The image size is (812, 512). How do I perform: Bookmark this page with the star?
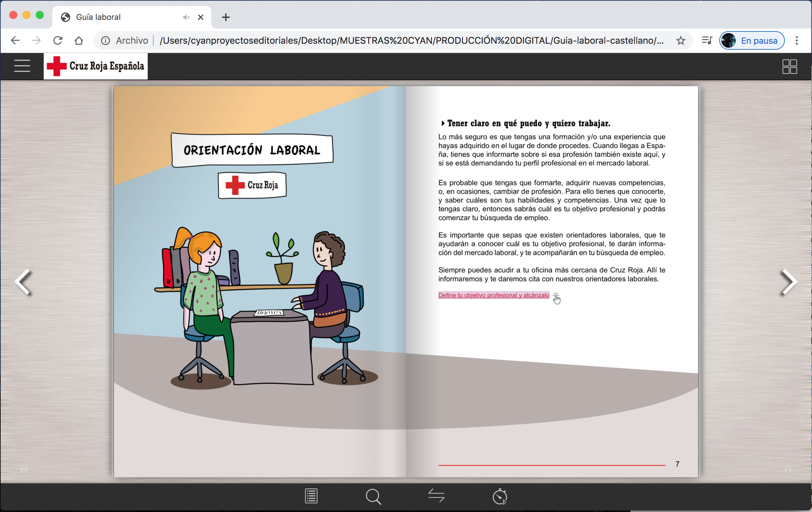(681, 40)
